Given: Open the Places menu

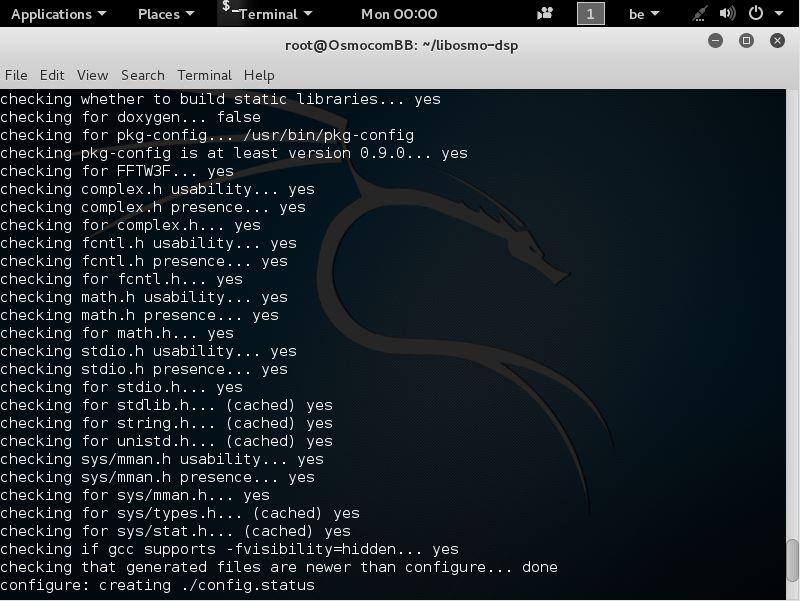Looking at the screenshot, I should click(x=166, y=14).
